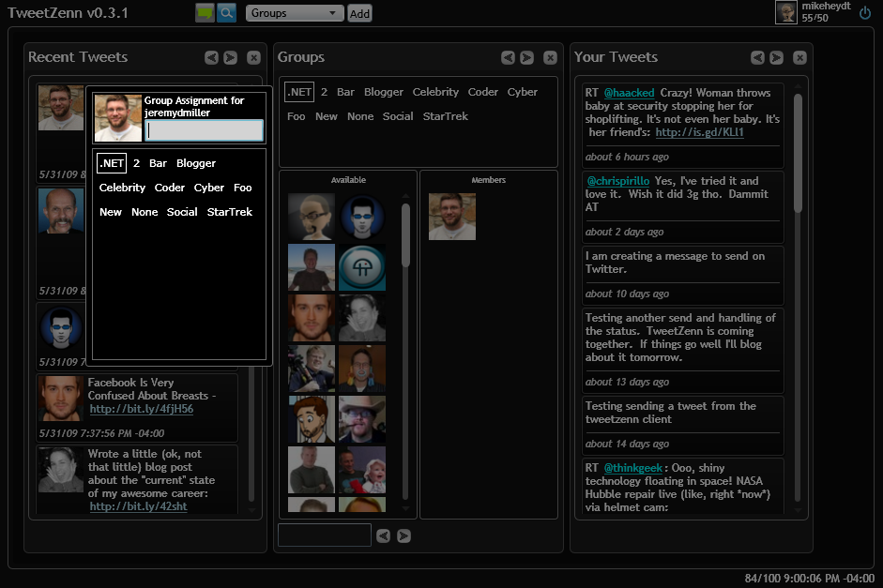Viewport: 883px width, 588px height.
Task: Toggle New group in Group Assignment popup
Action: [111, 212]
